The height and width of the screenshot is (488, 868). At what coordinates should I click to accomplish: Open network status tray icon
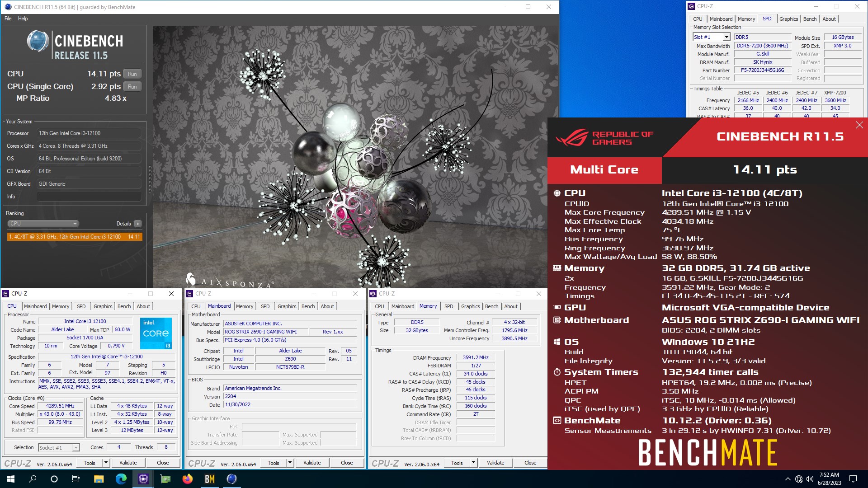coord(799,479)
